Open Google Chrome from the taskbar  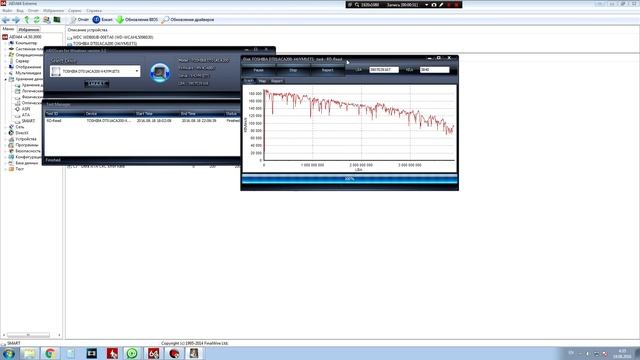[x=50, y=353]
